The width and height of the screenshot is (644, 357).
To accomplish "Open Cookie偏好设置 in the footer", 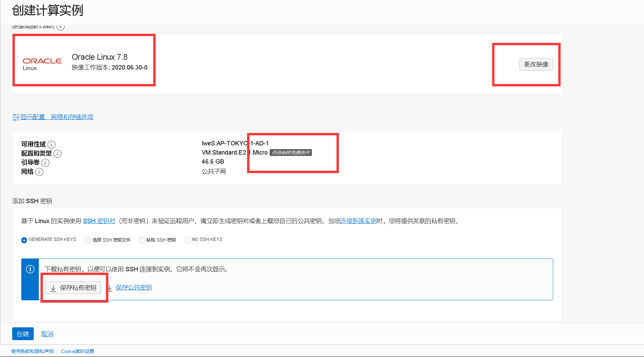I will pyautogui.click(x=77, y=351).
